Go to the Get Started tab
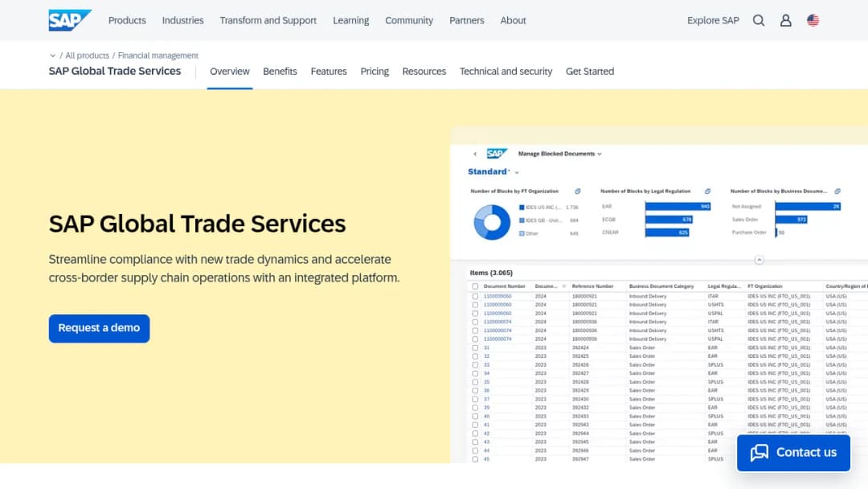The height and width of the screenshot is (489, 868). [x=590, y=72]
